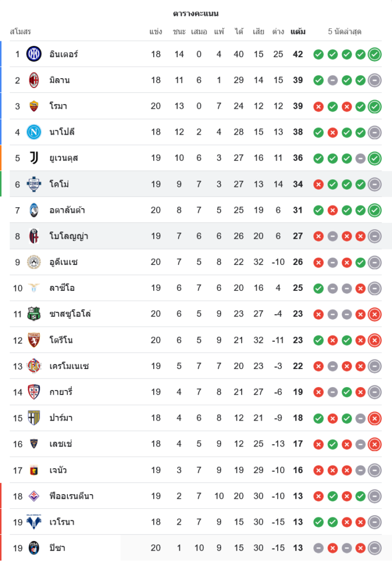
Task: Click Inter's latest match win indicator
Action: [374, 54]
